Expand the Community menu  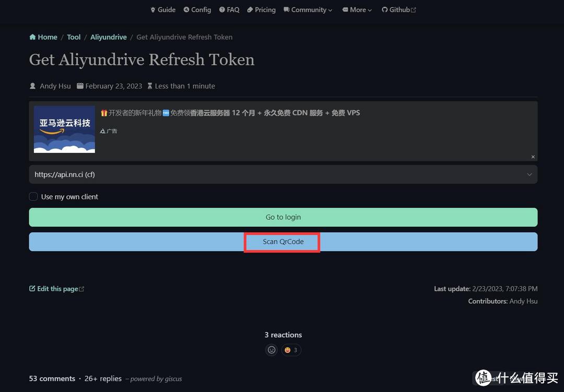point(308,9)
